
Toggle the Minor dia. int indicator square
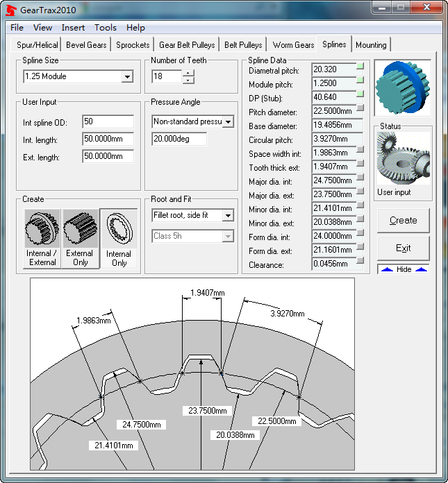[360, 205]
